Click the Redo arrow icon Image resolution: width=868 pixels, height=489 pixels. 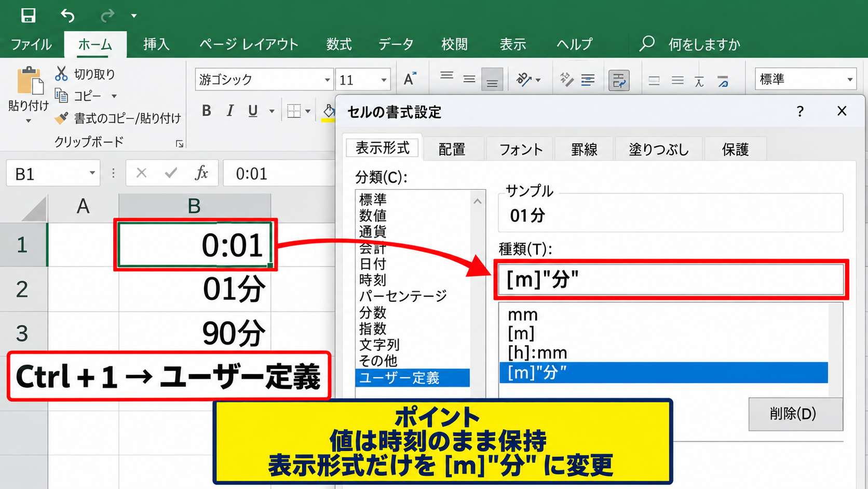(107, 16)
